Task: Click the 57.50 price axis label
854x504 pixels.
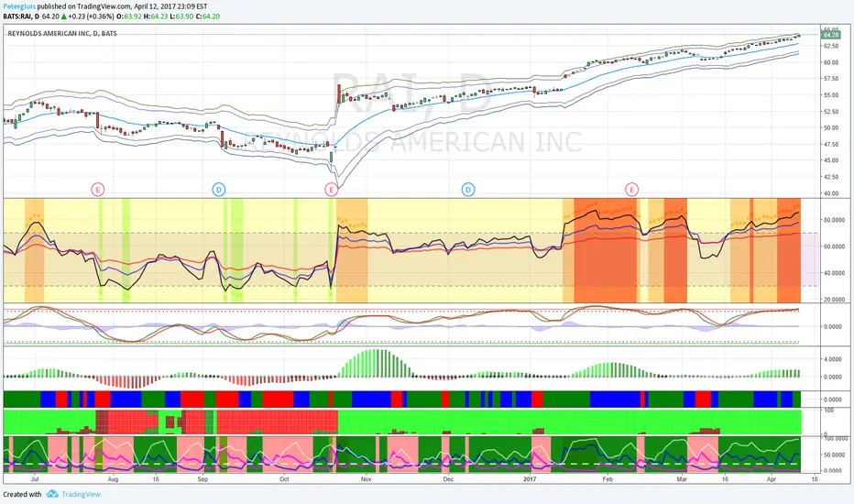Action: (831, 79)
